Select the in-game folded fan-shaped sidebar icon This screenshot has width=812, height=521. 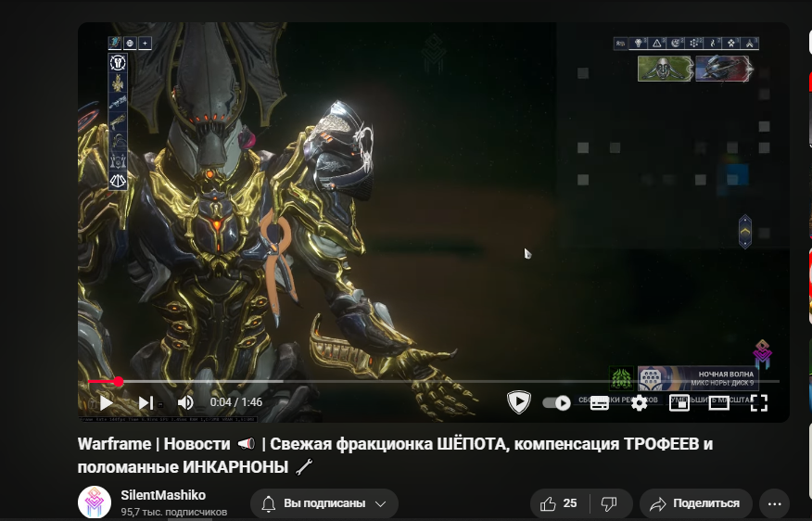[x=118, y=181]
